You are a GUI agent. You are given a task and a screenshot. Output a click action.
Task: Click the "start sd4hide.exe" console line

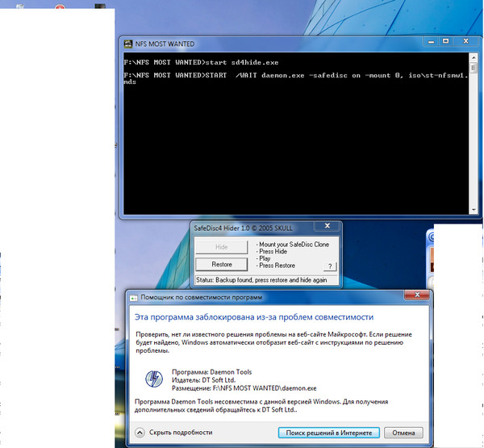pyautogui.click(x=201, y=62)
